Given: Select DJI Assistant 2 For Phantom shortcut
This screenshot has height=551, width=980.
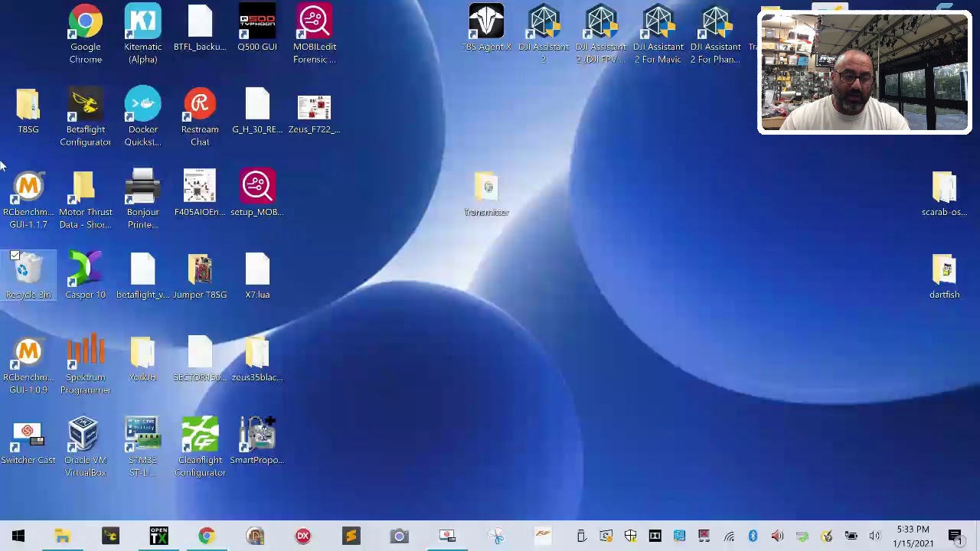Looking at the screenshot, I should 716,34.
